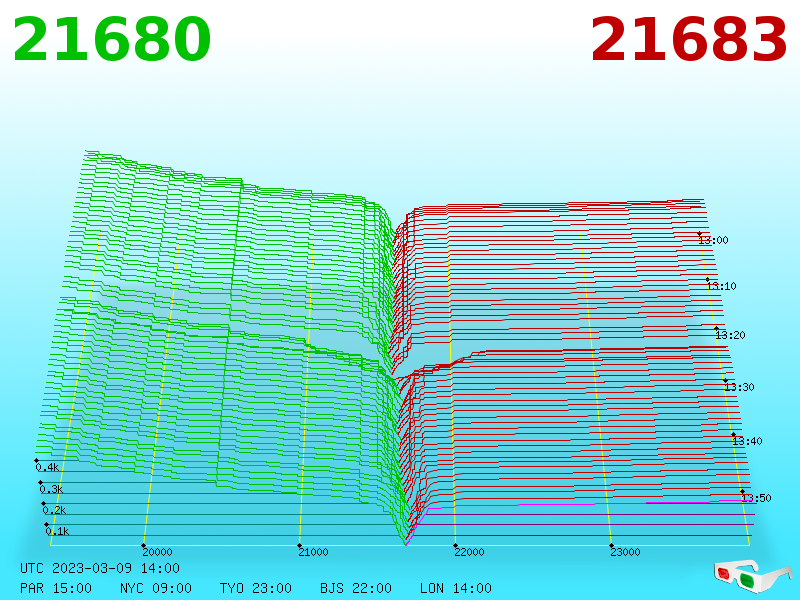Screen dimensions: 800x600
Task: Click the 13:40 time axis marker
Action: point(747,441)
